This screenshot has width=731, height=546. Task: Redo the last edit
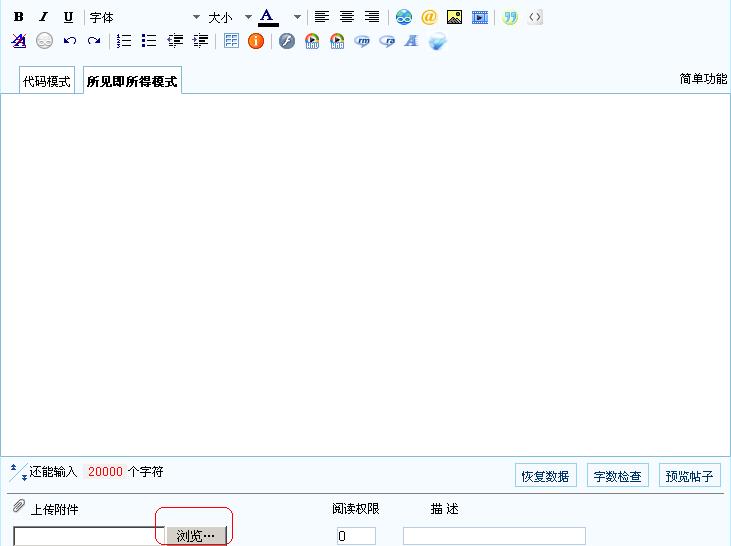coord(94,41)
